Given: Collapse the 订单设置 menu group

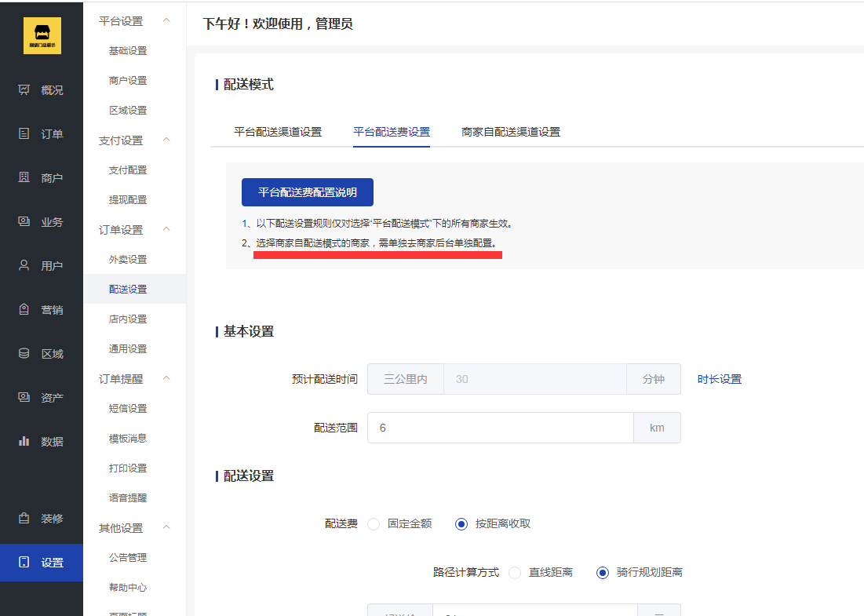Looking at the screenshot, I should click(166, 229).
